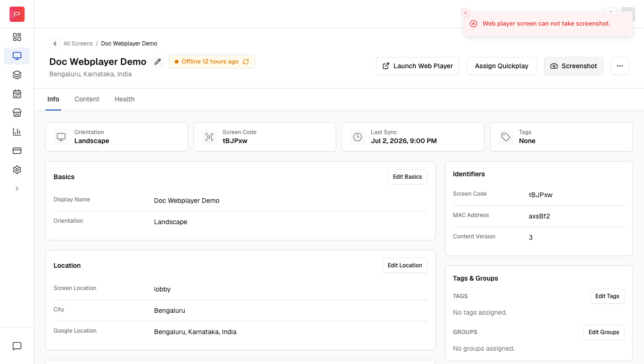
Task: Open the layers stack icon in sidebar
Action: click(17, 75)
